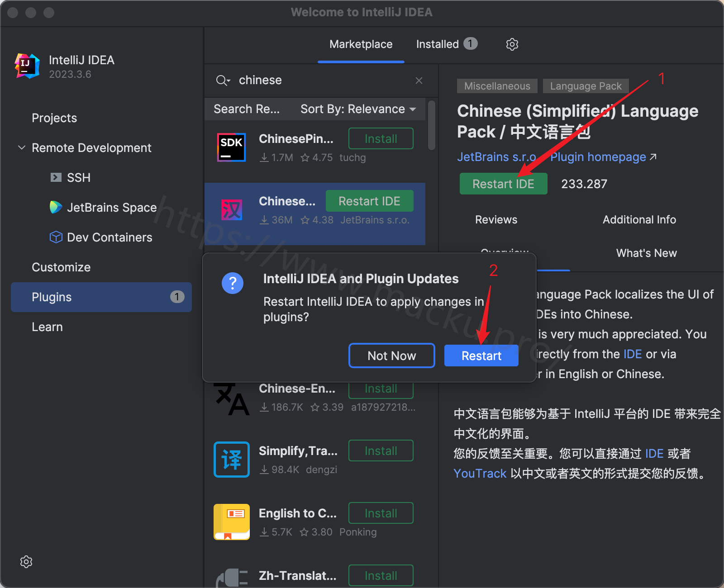Click the Search Re... header
Viewport: 724px width, 588px height.
[x=247, y=109]
